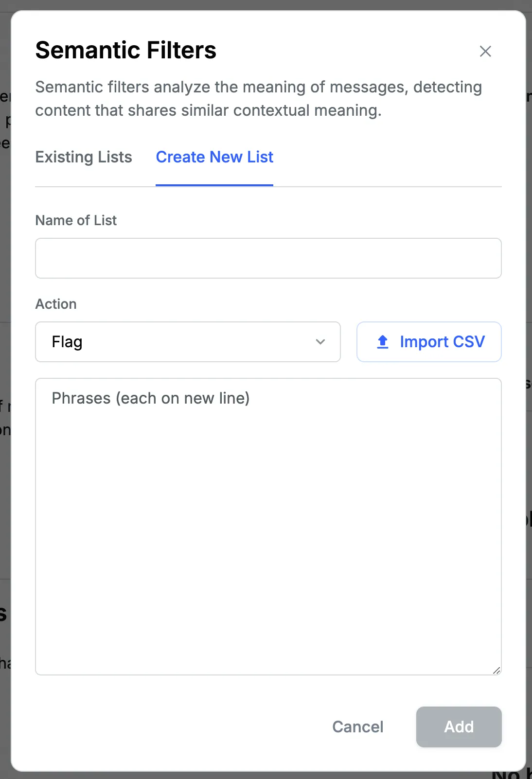The width and height of the screenshot is (532, 779).
Task: Click the upload arrow icon
Action: point(383,342)
